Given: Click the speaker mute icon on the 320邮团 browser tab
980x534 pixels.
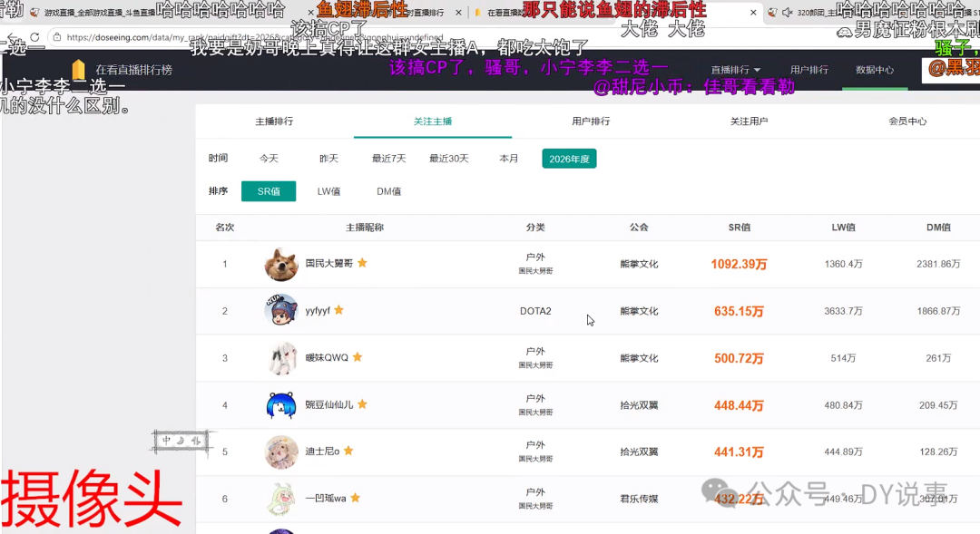Looking at the screenshot, I should [788, 13].
